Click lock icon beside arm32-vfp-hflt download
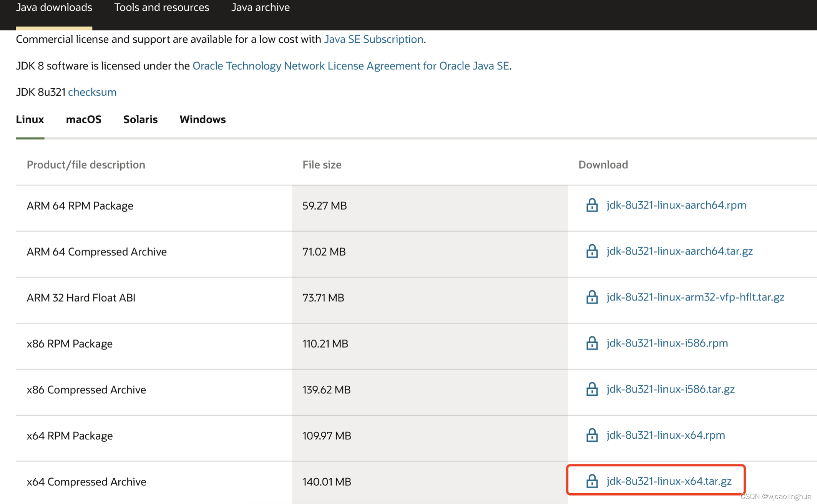 (592, 297)
